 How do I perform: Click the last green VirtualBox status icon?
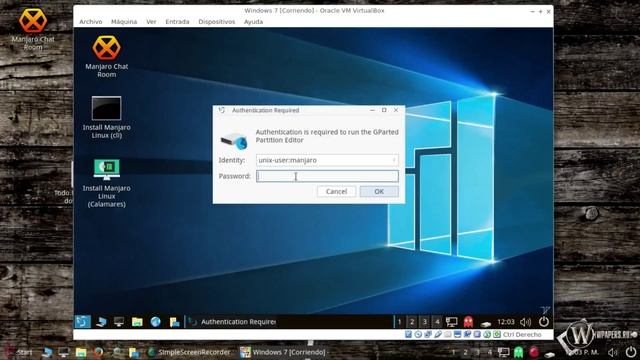497,334
